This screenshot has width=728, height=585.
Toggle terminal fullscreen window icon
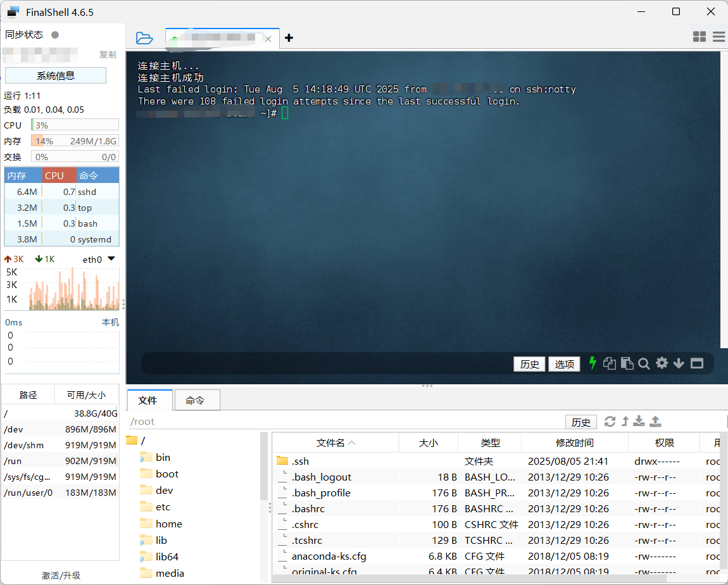click(x=696, y=363)
